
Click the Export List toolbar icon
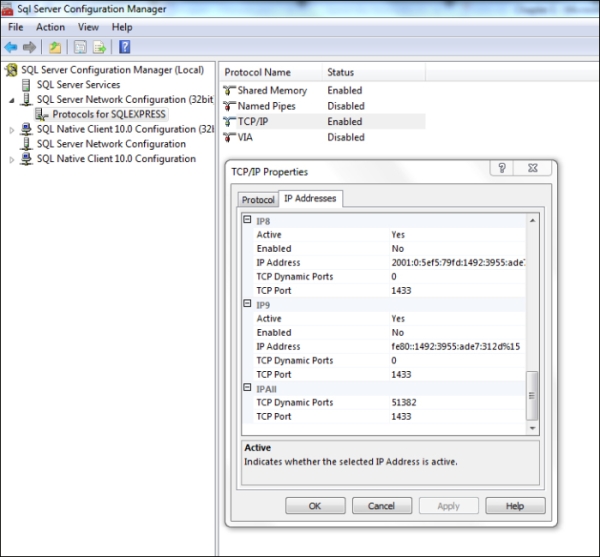99,46
